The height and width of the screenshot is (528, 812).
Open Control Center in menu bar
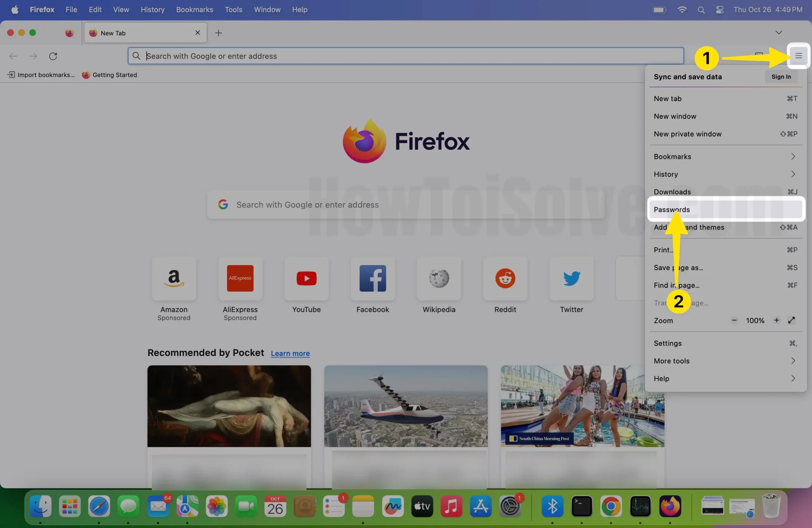720,10
